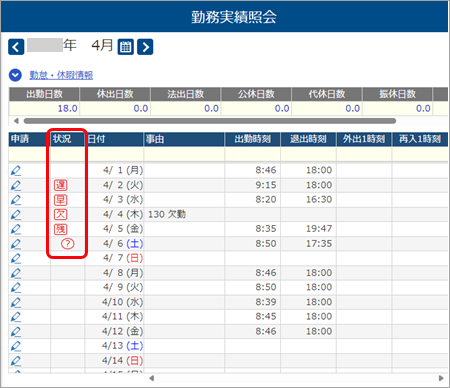The image size is (450, 388).
Task: Click the 残 overtime status icon on 4/5
Action: 61,229
